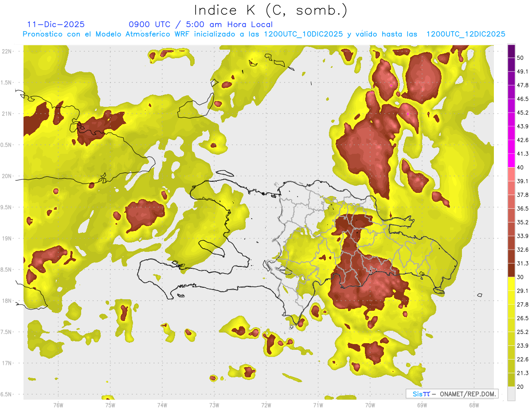The height and width of the screenshot is (411, 532).
Task: Click the longitude axis label "70W"
Action: 370,405
